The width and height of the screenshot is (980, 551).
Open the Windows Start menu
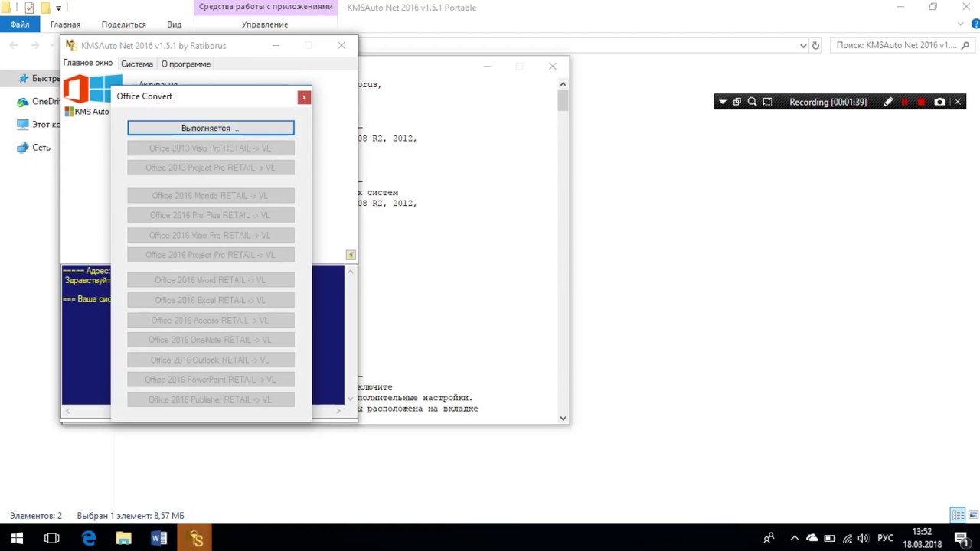pyautogui.click(x=17, y=539)
